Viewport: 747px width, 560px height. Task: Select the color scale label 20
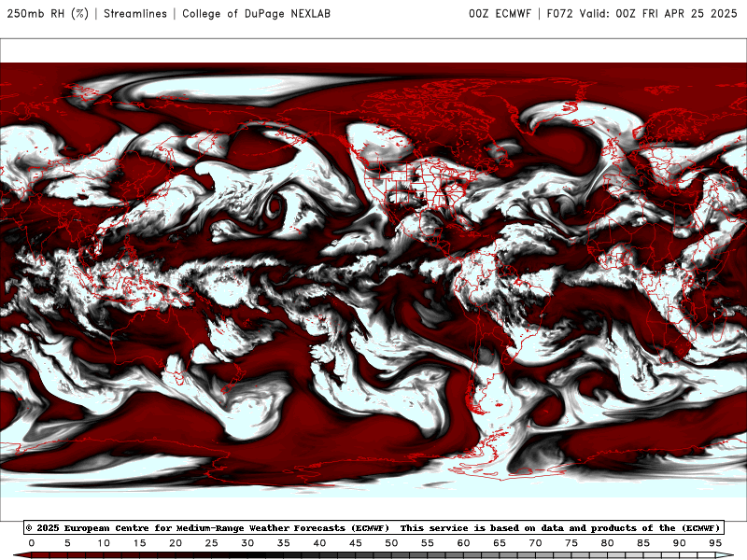(176, 543)
